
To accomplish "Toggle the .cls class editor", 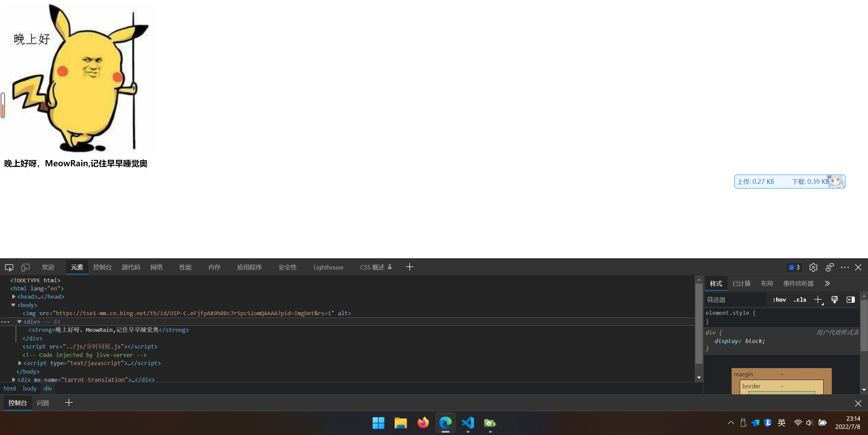I will 800,300.
